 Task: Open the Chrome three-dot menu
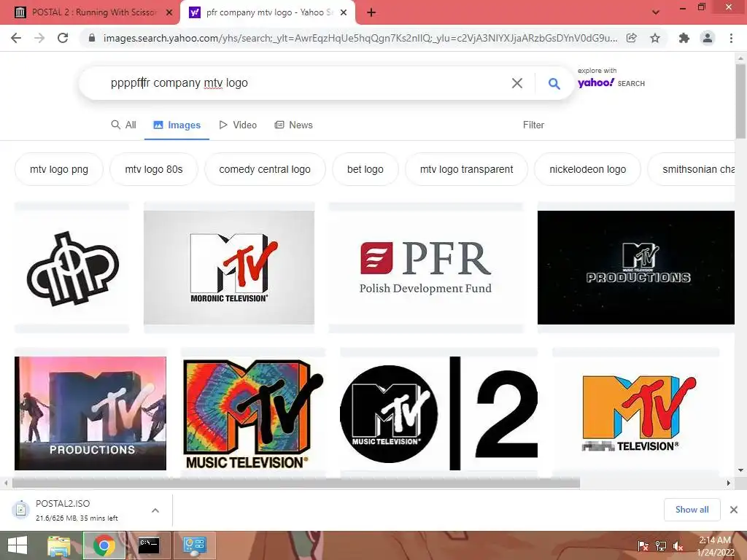coord(731,38)
